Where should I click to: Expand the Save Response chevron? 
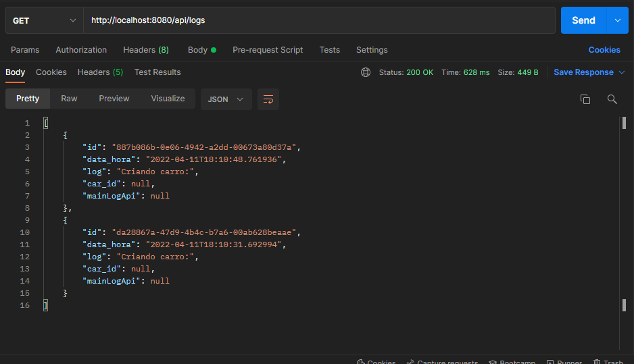tap(622, 72)
